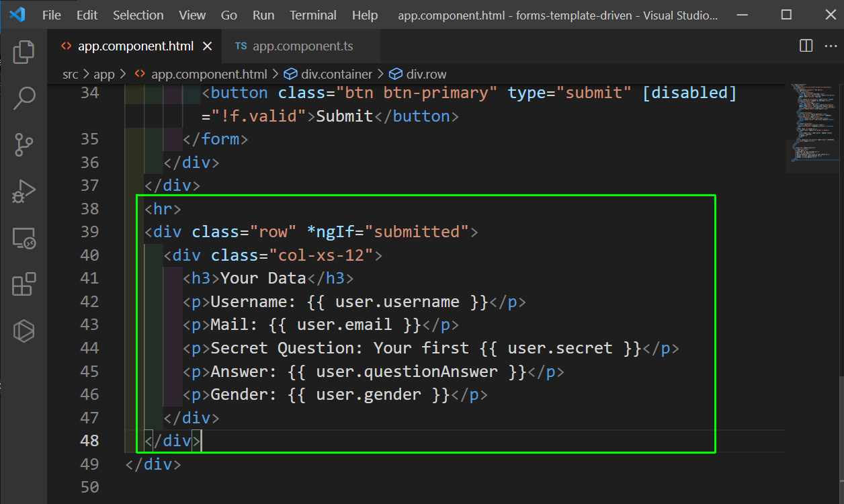Image resolution: width=844 pixels, height=504 pixels.
Task: Open the Selection menu
Action: click(138, 15)
